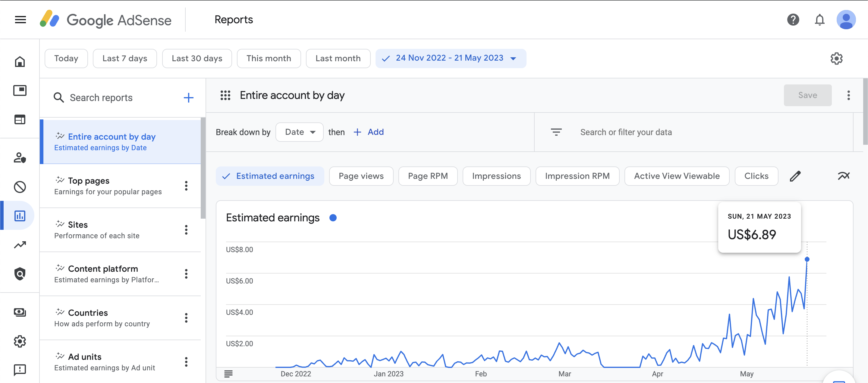Click the filter lines icon
868x383 pixels.
click(x=556, y=132)
